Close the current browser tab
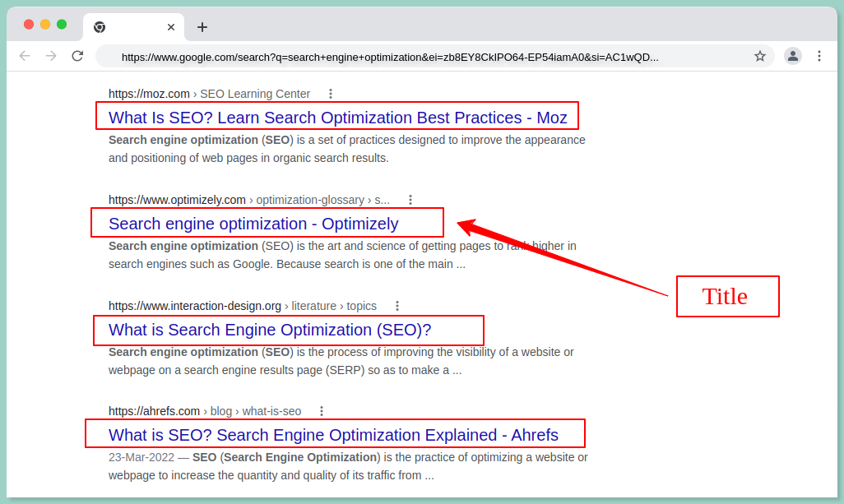 click(171, 27)
